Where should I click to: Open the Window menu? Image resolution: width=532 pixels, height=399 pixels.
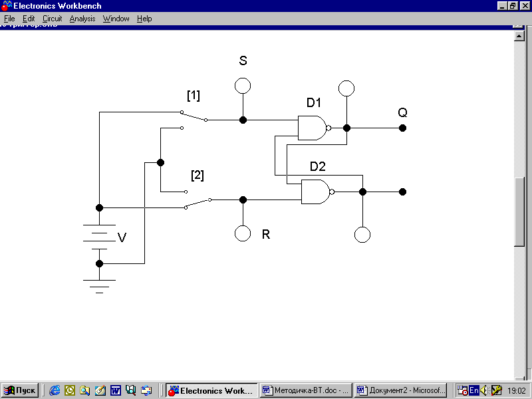[116, 19]
